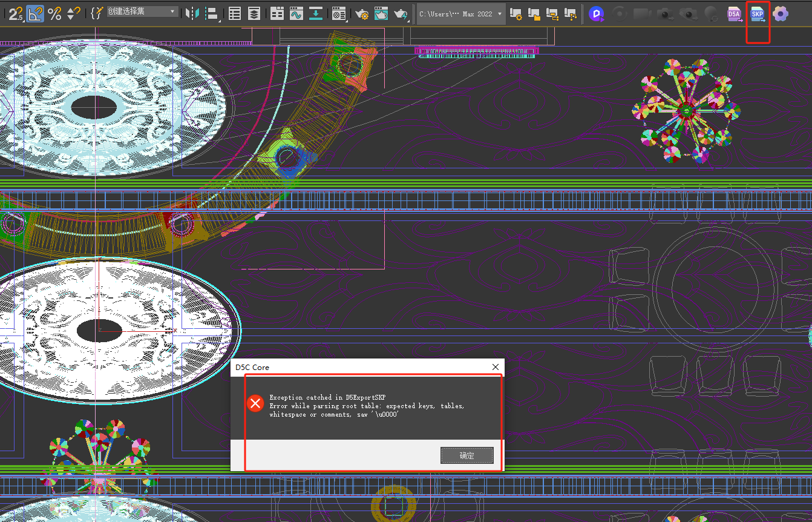Toggle the Scene Explorer icon
The width and height of the screenshot is (812, 522).
[235, 13]
